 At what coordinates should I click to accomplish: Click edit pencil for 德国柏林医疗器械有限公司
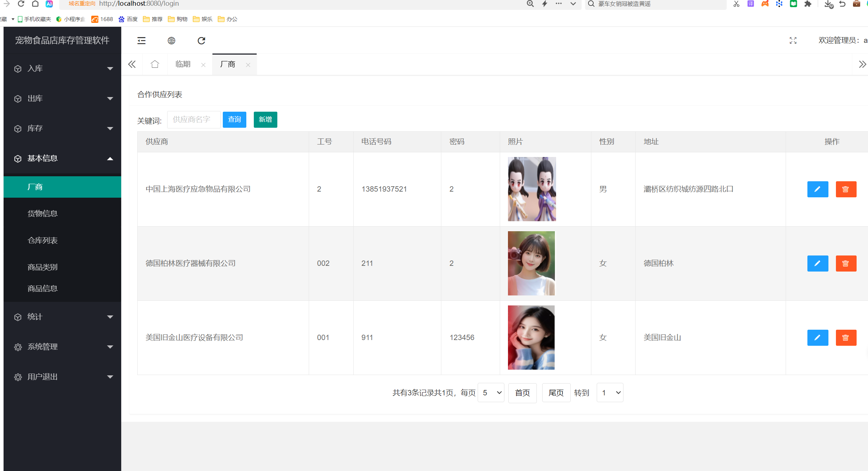coord(817,263)
